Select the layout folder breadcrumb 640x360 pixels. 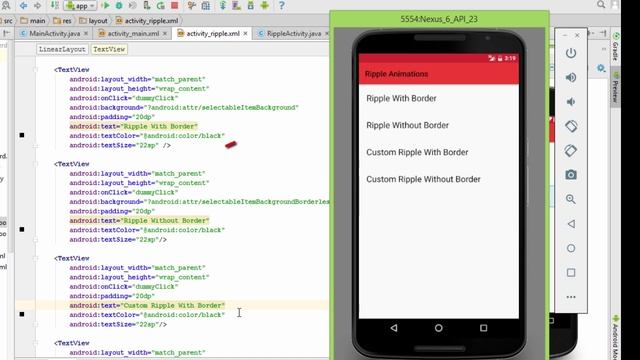click(x=93, y=20)
